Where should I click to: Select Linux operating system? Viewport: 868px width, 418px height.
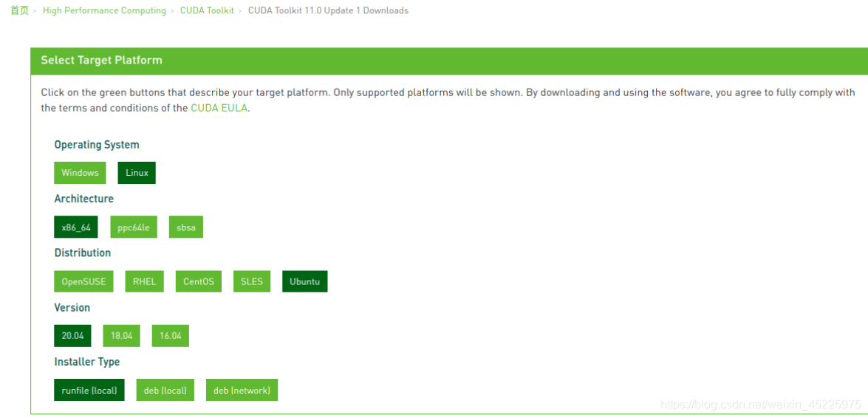137,173
